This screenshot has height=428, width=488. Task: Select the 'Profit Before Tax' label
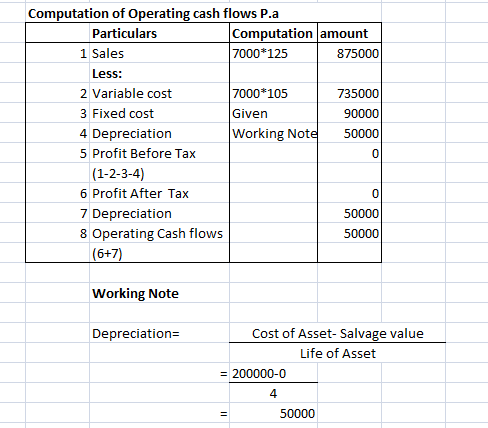144,153
